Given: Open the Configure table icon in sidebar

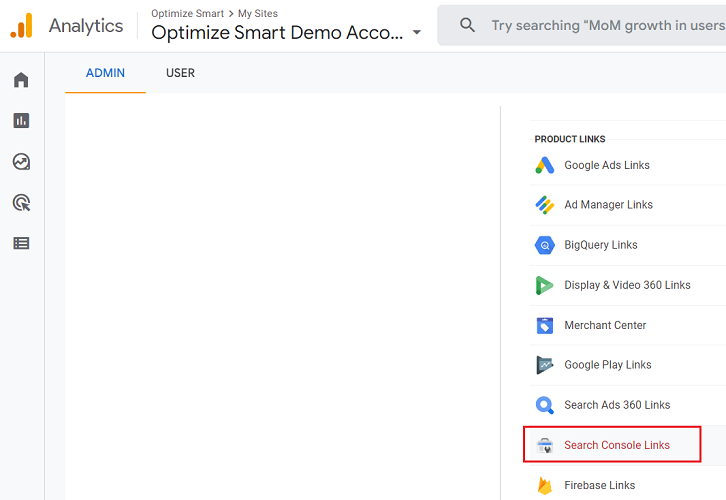Looking at the screenshot, I should pyautogui.click(x=21, y=243).
